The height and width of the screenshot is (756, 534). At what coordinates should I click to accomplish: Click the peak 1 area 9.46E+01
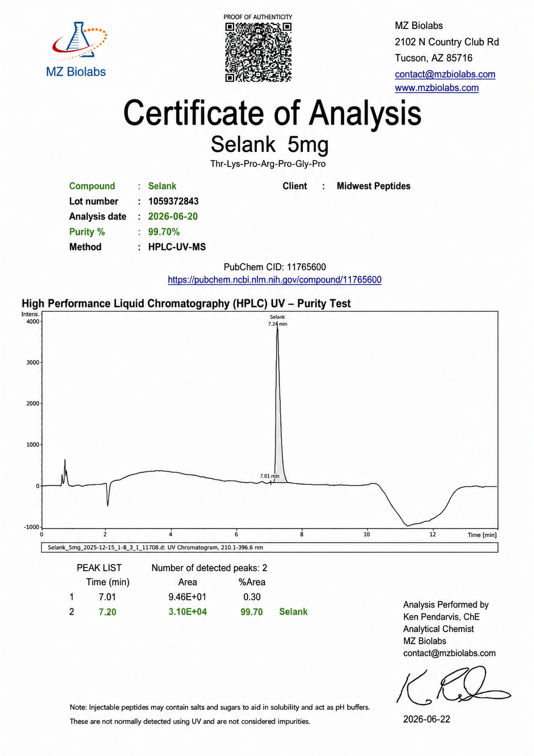coord(187,597)
